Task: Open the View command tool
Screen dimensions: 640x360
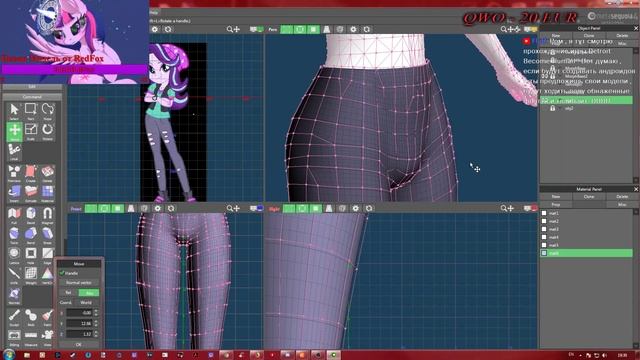Action: pos(47,337)
